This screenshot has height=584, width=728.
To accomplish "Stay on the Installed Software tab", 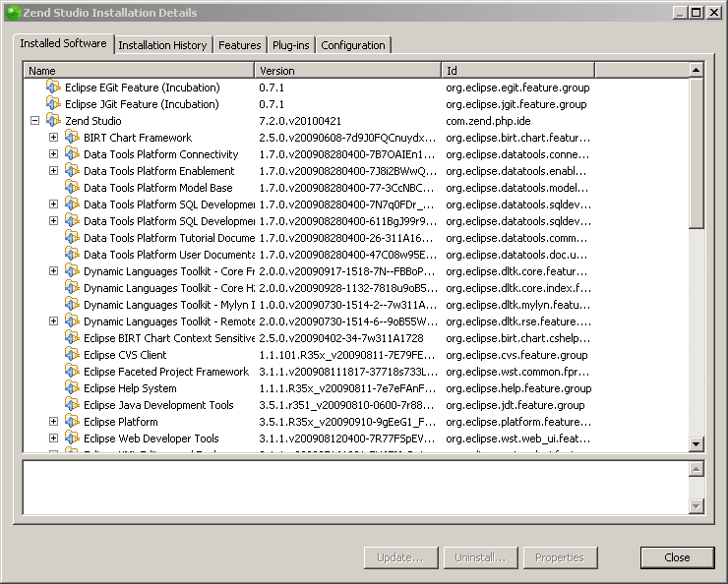I will 63,43.
